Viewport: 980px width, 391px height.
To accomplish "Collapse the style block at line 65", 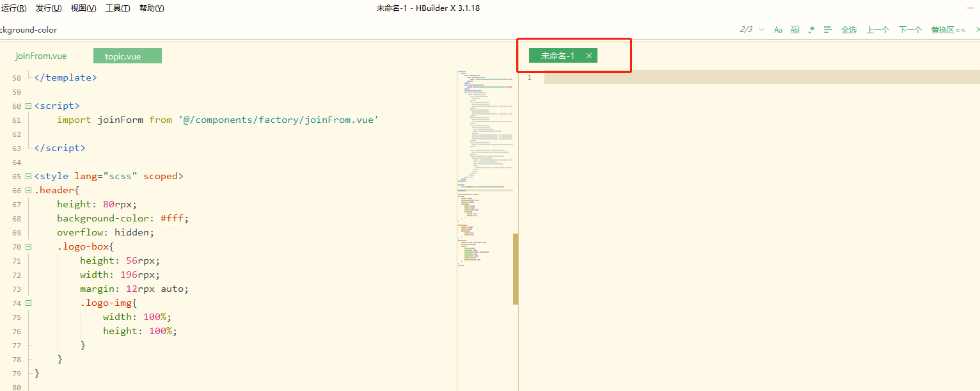I will pos(28,176).
